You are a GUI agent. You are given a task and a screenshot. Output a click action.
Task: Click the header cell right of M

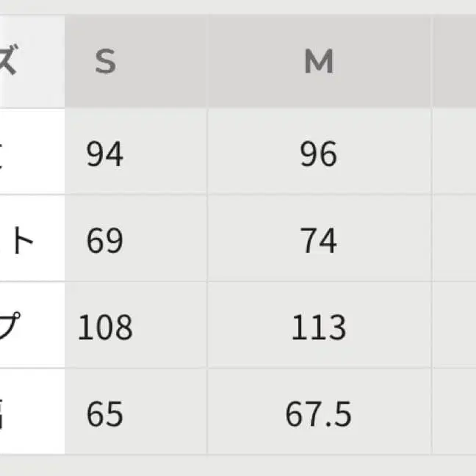[x=455, y=62]
